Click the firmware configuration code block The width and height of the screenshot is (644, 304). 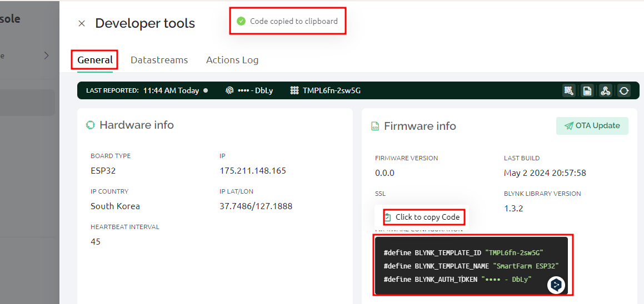coord(471,265)
